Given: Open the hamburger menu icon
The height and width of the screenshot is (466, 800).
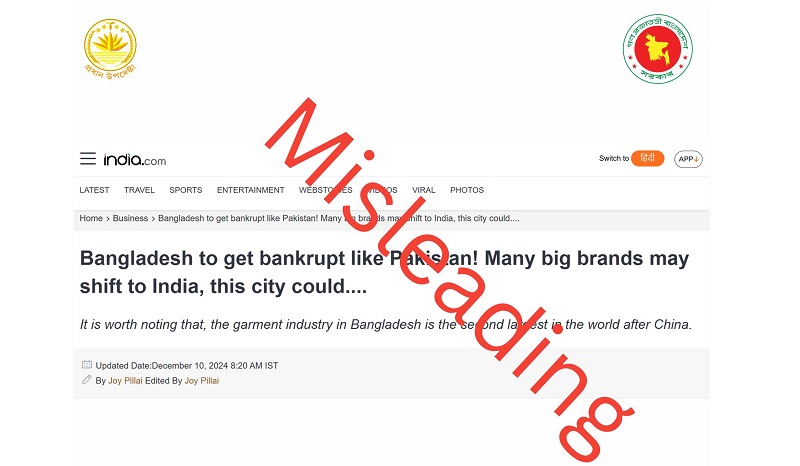Looking at the screenshot, I should point(88,159).
